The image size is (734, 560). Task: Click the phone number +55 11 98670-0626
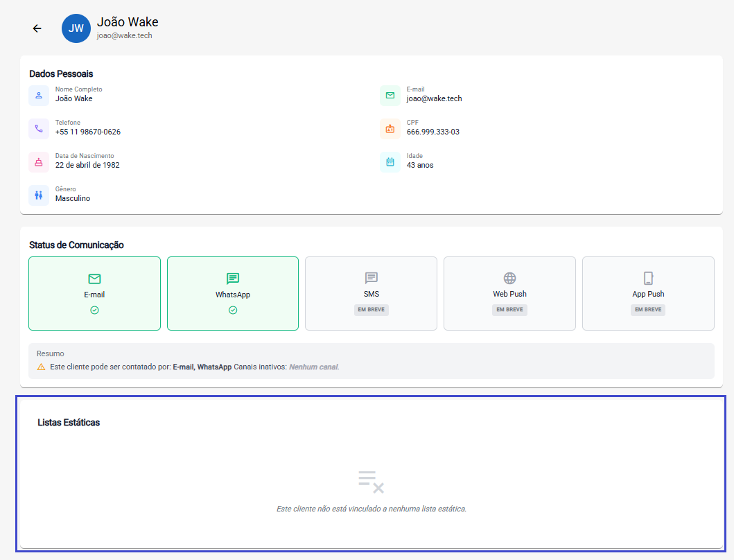[x=88, y=132]
